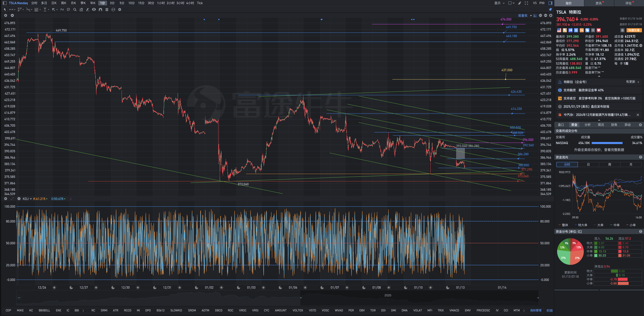Click the blue dollar sign icon
Image resolution: width=644 pixels, height=316 pixels.
576,30
